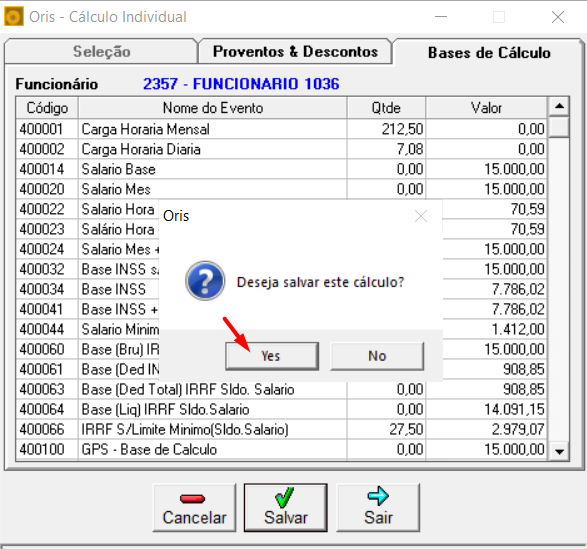Image resolution: width=587 pixels, height=549 pixels.
Task: Click the Qtde column header
Action: click(x=386, y=108)
